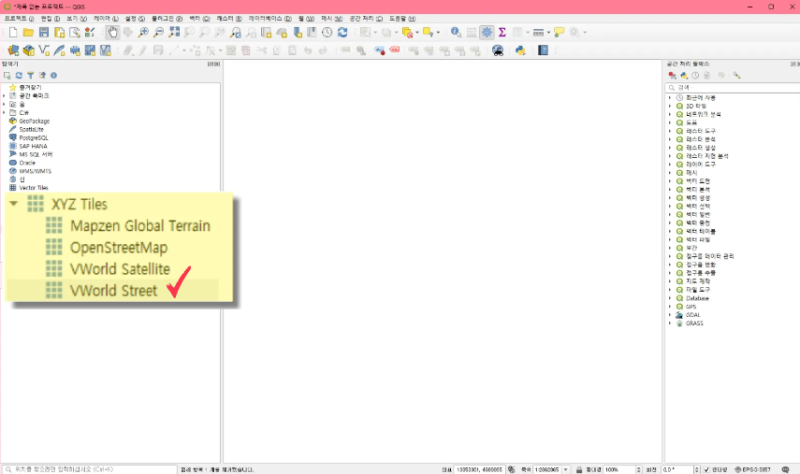Screen dimensions: 800x474
Task: Open the 보기 (View) menu
Action: point(76,18)
